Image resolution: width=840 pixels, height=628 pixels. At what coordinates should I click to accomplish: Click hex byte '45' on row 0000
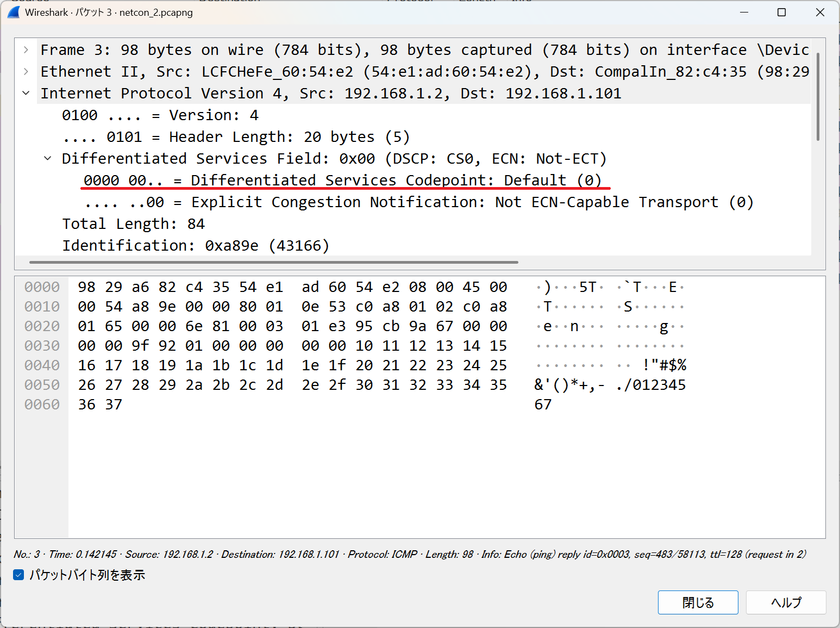coord(472,287)
